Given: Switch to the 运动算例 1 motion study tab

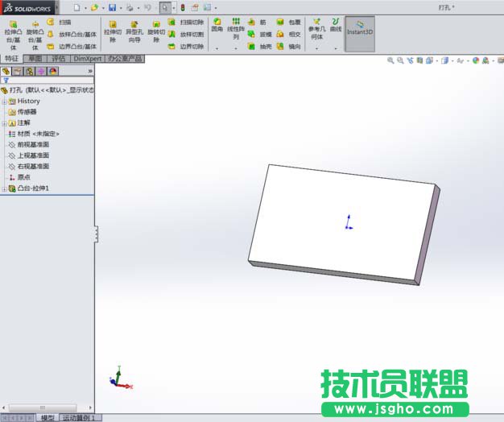Looking at the screenshot, I should [x=79, y=418].
